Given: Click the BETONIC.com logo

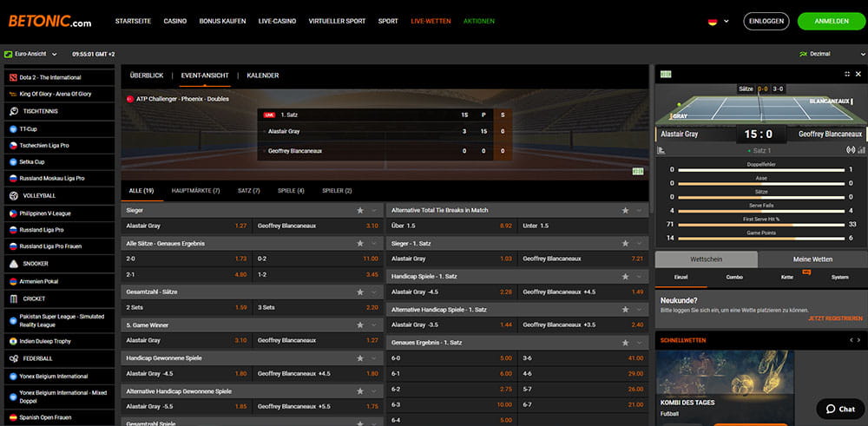Looking at the screenshot, I should [49, 22].
